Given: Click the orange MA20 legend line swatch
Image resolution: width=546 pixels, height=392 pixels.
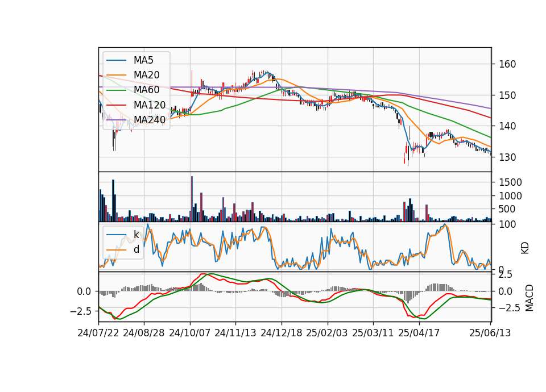Looking at the screenshot, I should (x=116, y=75).
